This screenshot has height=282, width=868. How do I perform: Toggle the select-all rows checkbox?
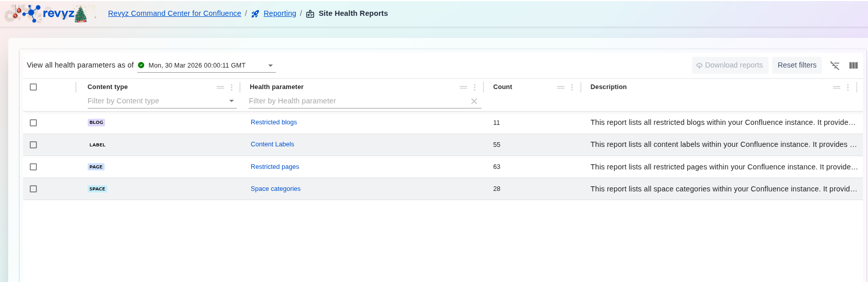point(33,87)
